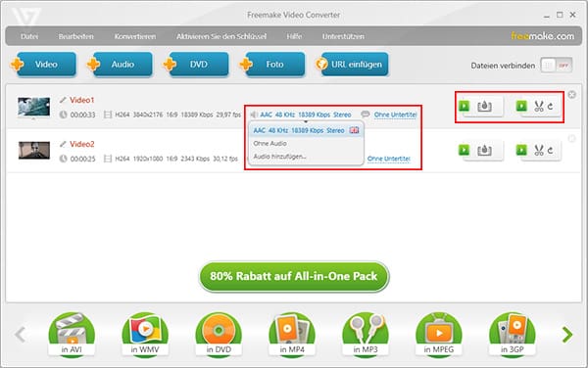Click the subtitle speech bubble icon for Video1
This screenshot has height=368, width=588.
pos(366,114)
